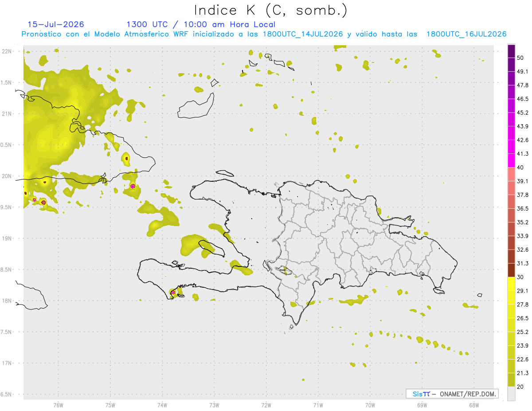Click the latitude label '20N'

(x=7, y=176)
